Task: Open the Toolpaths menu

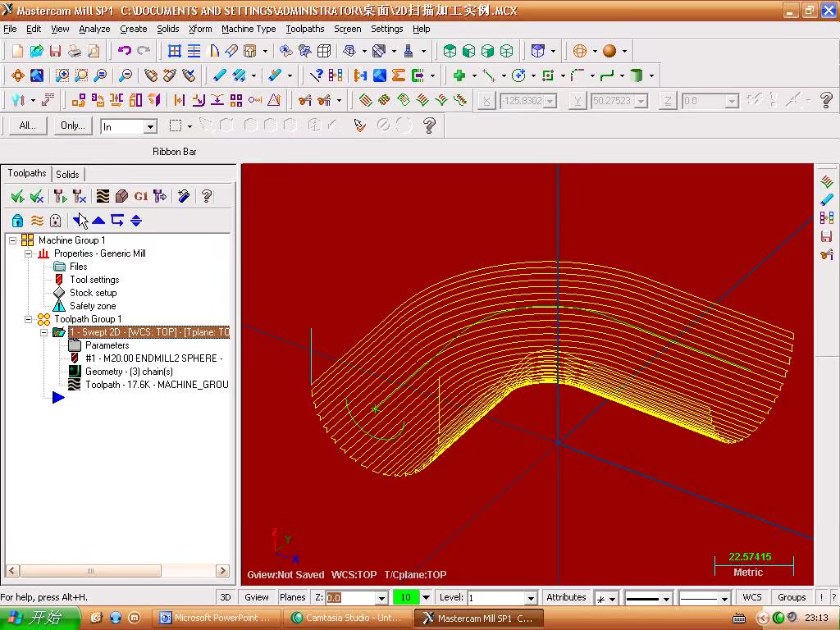Action: (x=305, y=29)
